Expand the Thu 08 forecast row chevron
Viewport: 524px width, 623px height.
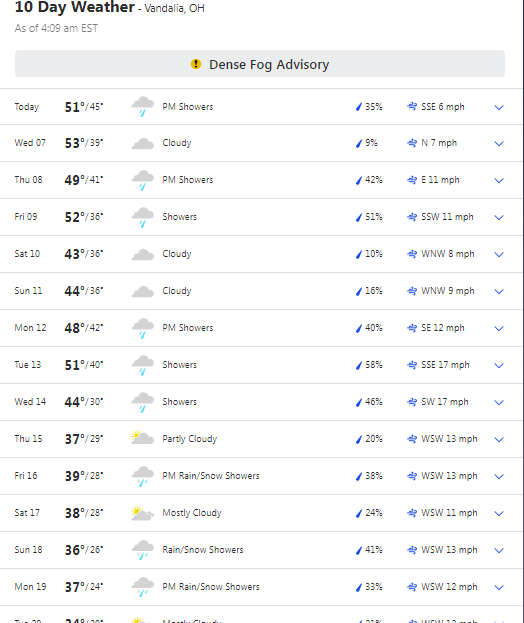click(499, 180)
